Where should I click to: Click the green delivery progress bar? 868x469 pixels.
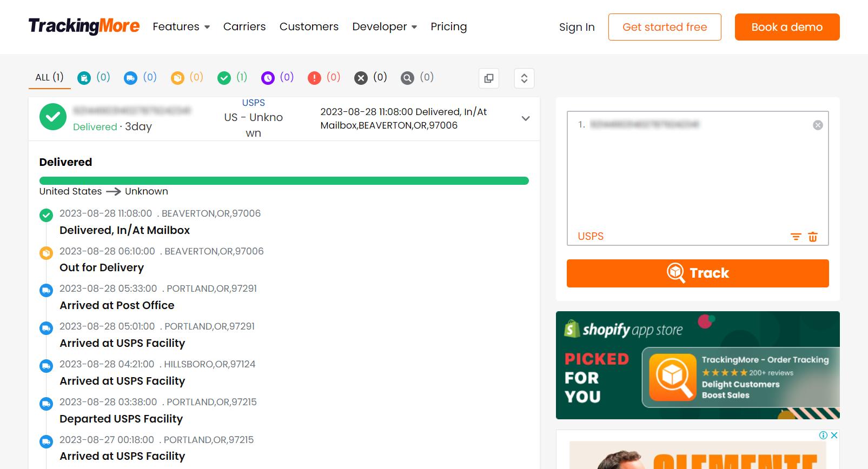click(284, 181)
